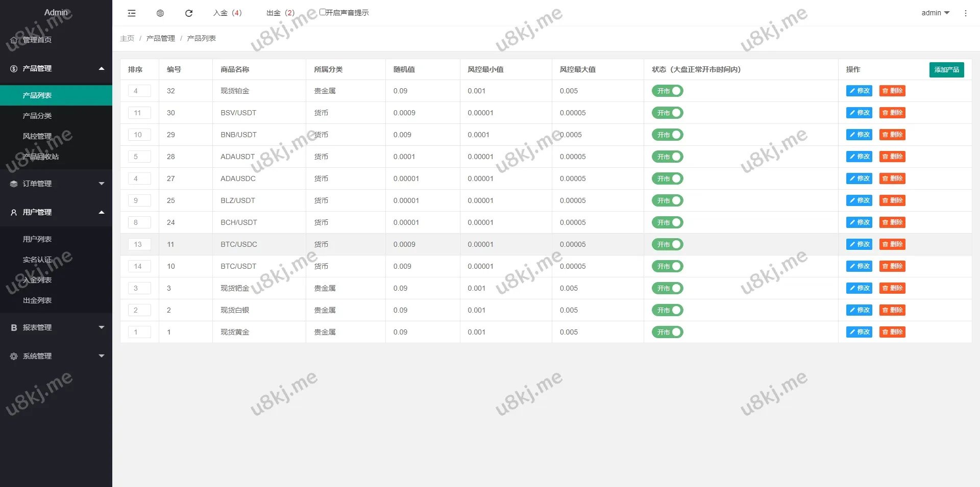Expand the 报表管理 sidebar section
The image size is (980, 487).
coord(56,327)
